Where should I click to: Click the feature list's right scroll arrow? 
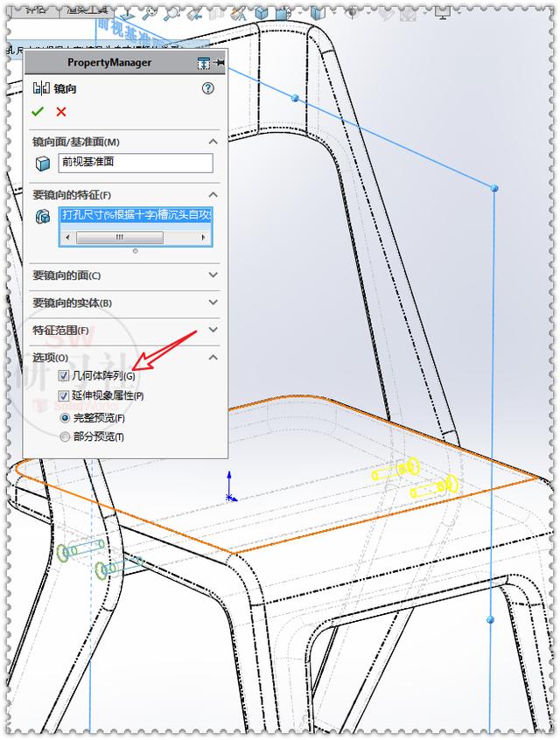tap(204, 237)
